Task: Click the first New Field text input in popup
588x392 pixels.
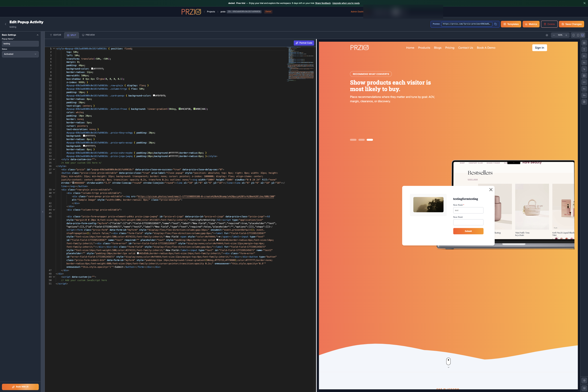Action: (468, 211)
